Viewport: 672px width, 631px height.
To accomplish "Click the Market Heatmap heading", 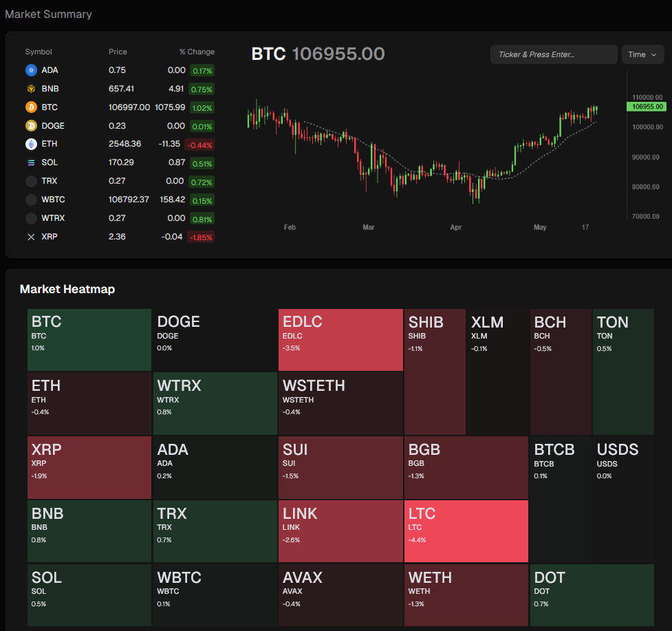I will 67,289.
